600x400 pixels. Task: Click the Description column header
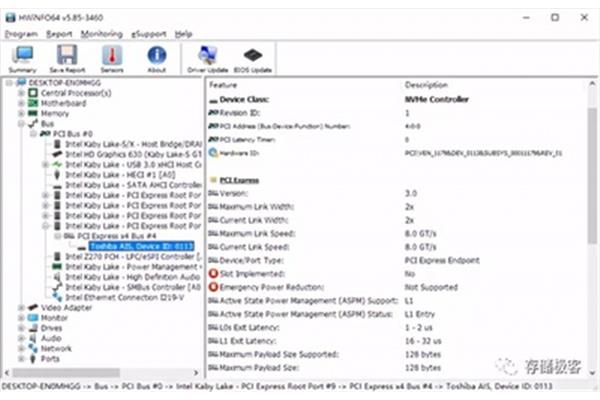point(426,85)
